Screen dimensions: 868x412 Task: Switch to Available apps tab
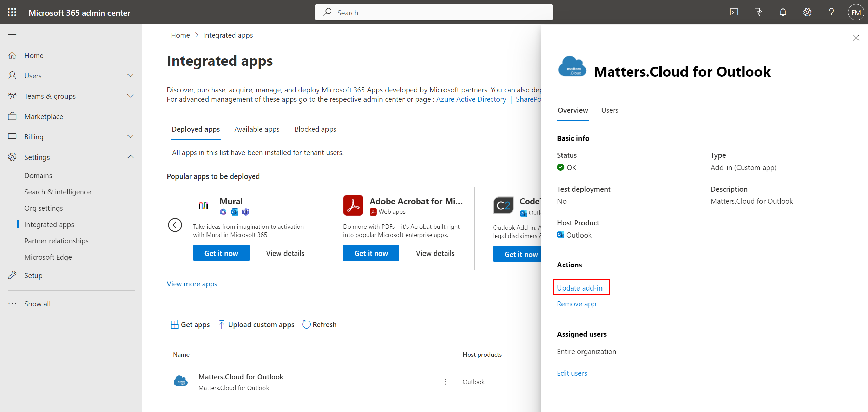(x=257, y=129)
